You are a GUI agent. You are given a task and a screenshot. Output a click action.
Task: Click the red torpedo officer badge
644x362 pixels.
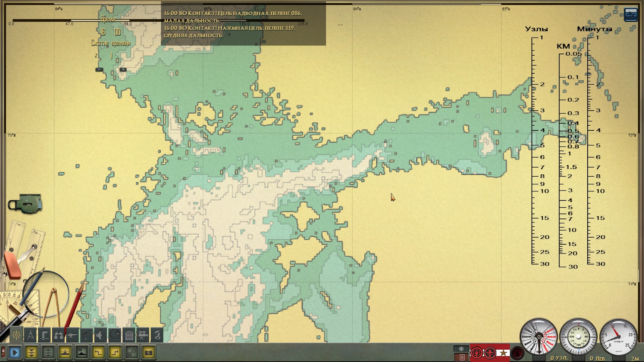point(490,353)
